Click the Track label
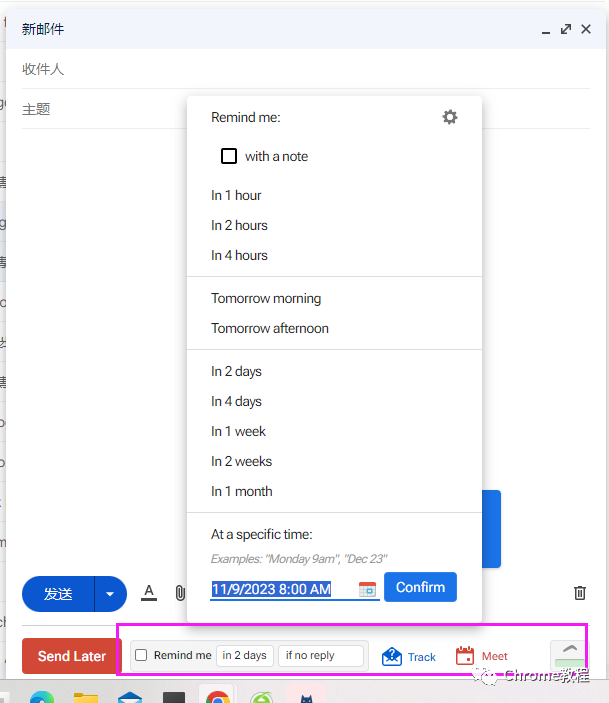 (422, 657)
